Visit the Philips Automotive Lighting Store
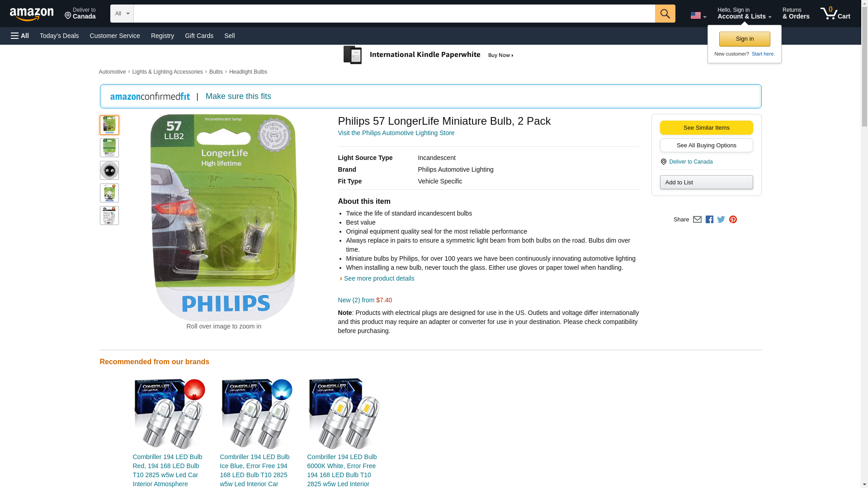868x488 pixels. point(396,133)
